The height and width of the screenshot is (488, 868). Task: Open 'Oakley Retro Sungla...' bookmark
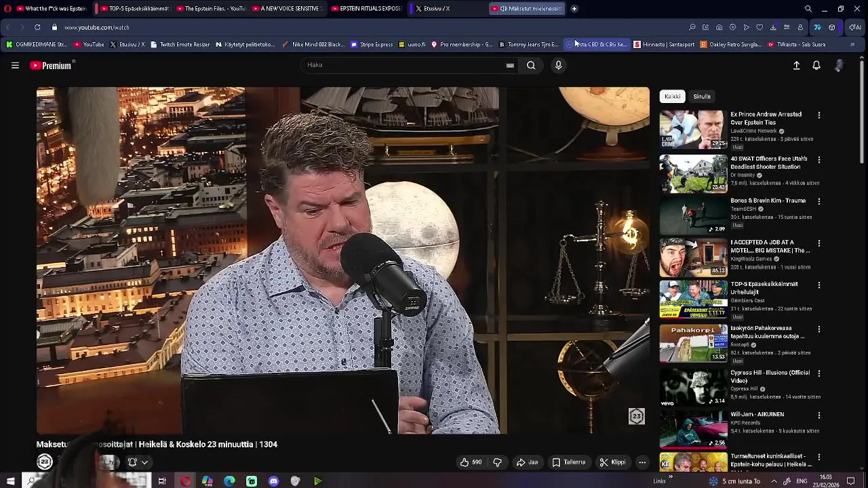point(731,44)
